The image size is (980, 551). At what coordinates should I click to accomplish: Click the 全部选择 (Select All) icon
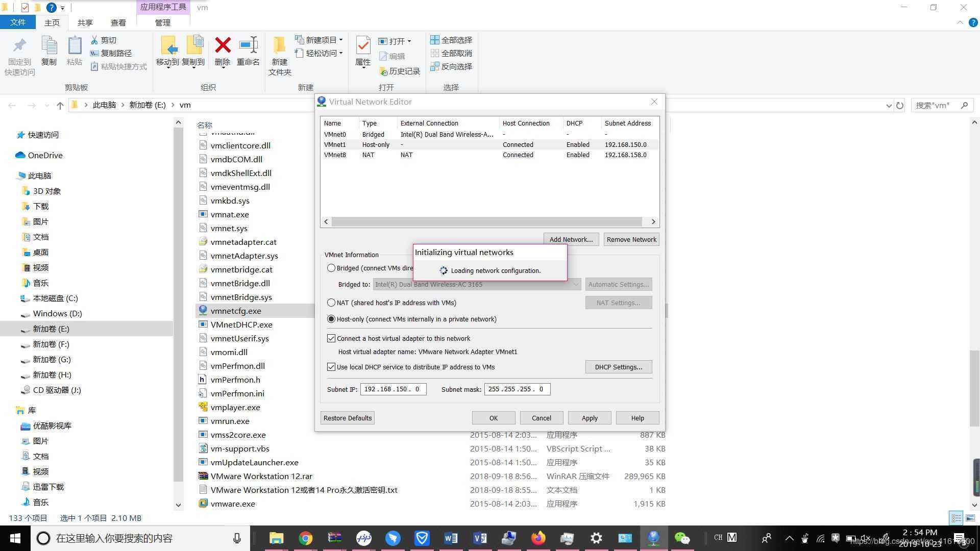coord(451,39)
